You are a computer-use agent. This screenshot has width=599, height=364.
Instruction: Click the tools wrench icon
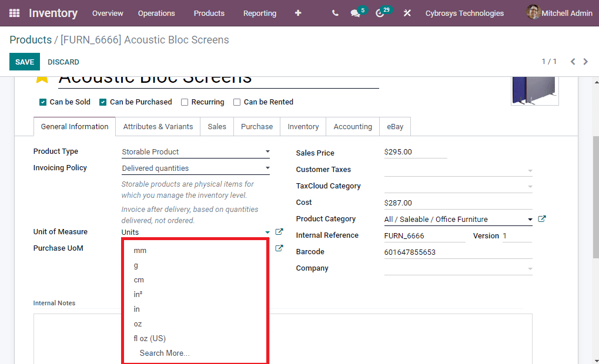407,13
